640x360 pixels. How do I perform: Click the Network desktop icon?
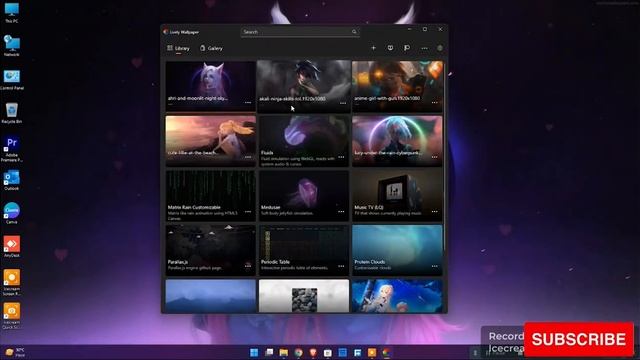[x=11, y=46]
